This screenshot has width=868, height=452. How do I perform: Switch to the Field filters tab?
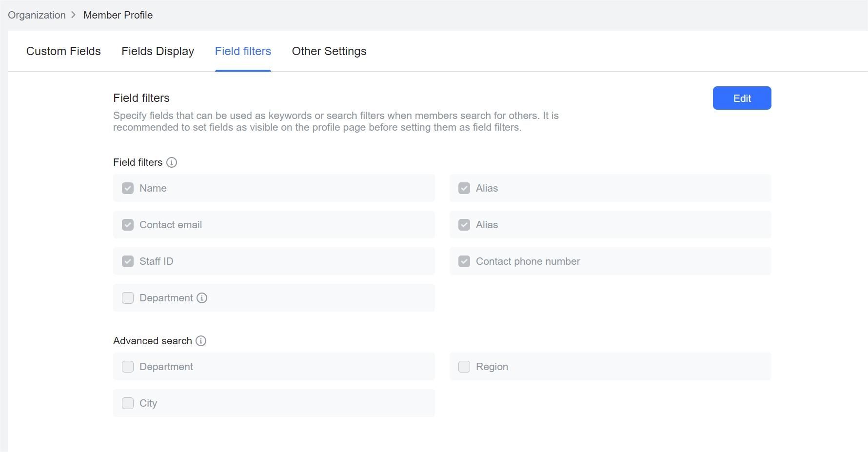click(x=242, y=51)
